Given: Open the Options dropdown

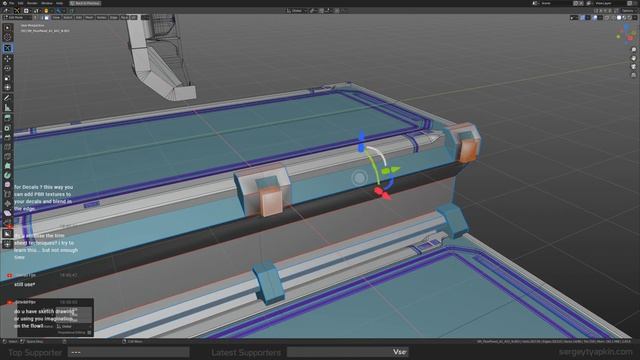Looking at the screenshot, I should (x=628, y=11).
